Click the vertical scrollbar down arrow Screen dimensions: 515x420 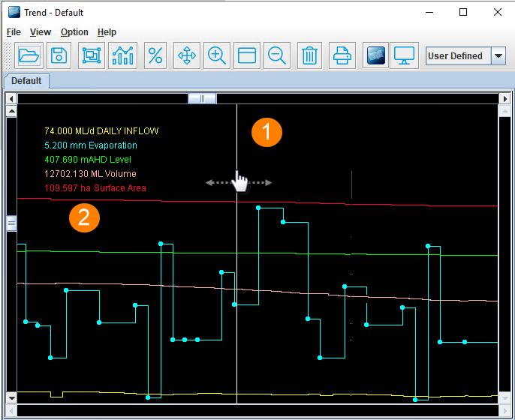click(11, 397)
